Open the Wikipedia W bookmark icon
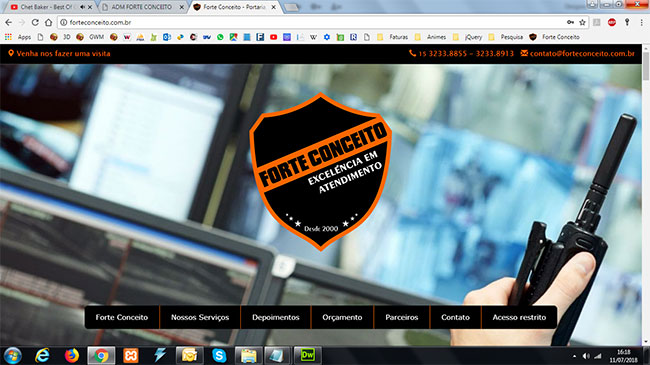The height and width of the screenshot is (365, 650). pyautogui.click(x=313, y=37)
